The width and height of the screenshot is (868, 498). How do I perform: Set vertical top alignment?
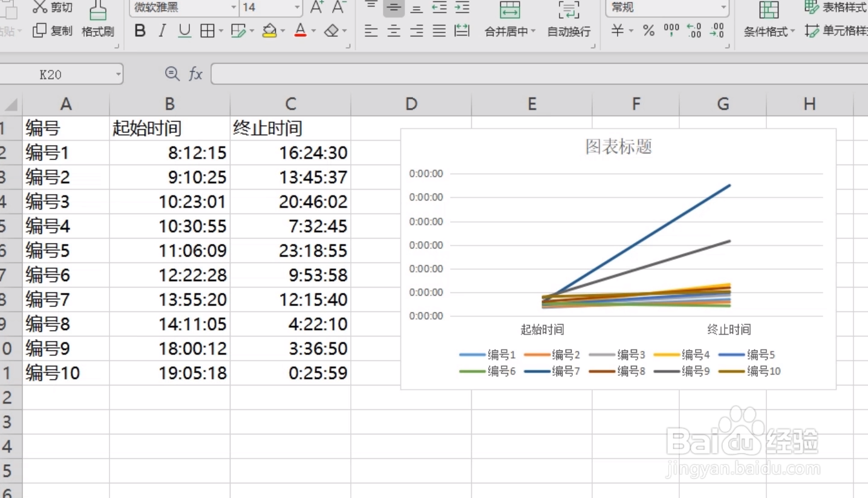point(371,7)
